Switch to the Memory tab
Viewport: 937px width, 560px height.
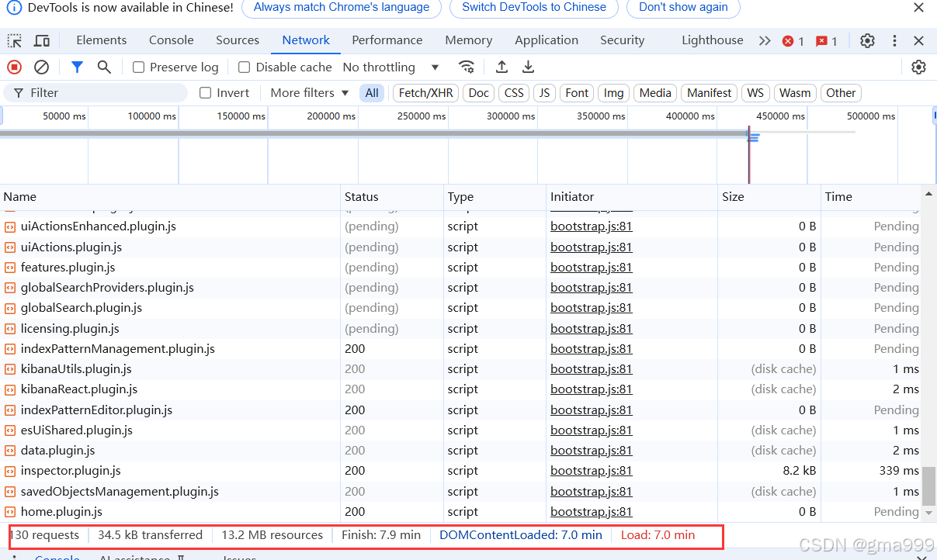click(468, 40)
